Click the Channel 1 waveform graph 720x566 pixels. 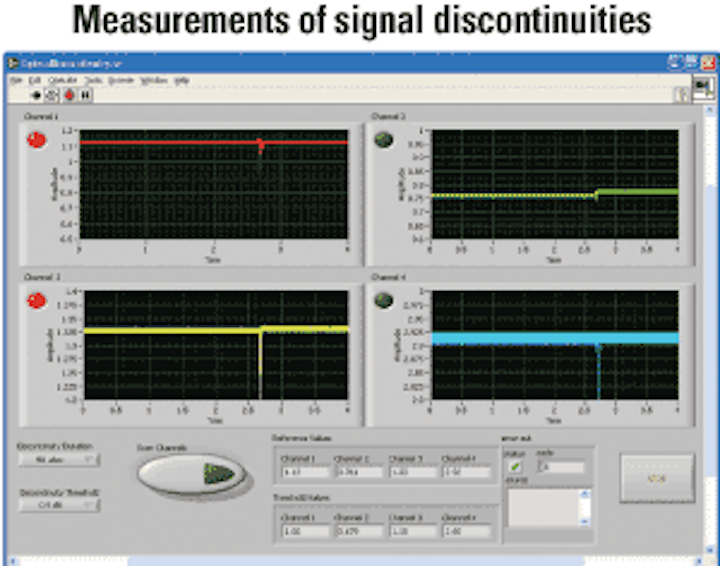coord(214,184)
